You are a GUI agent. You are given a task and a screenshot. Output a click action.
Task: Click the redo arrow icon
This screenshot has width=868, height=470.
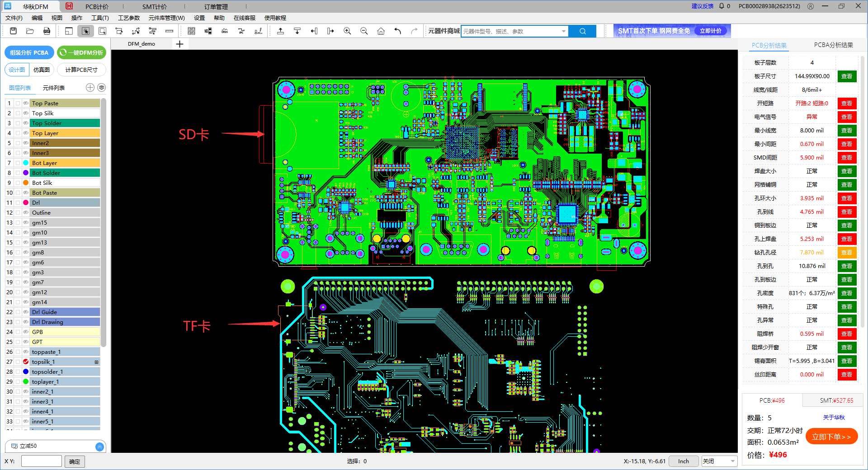(414, 31)
